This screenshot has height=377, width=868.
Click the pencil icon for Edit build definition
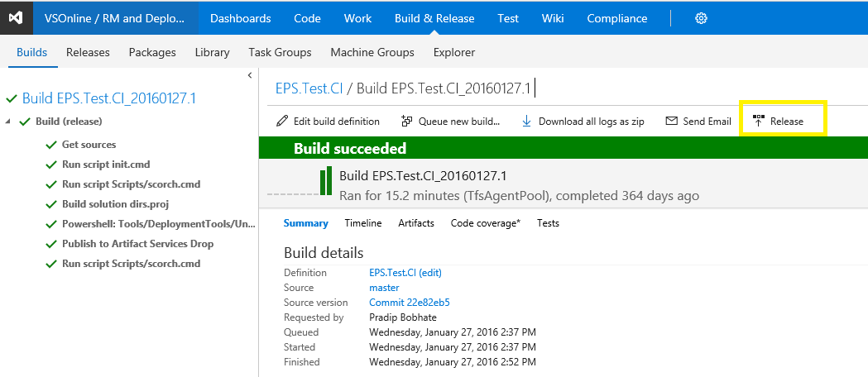(x=282, y=121)
